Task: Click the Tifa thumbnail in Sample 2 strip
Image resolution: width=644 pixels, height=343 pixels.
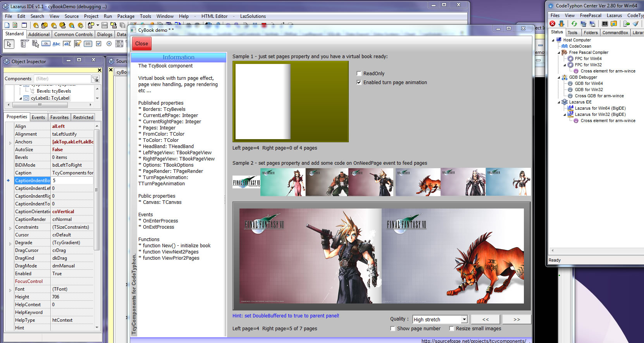Action: 508,182
